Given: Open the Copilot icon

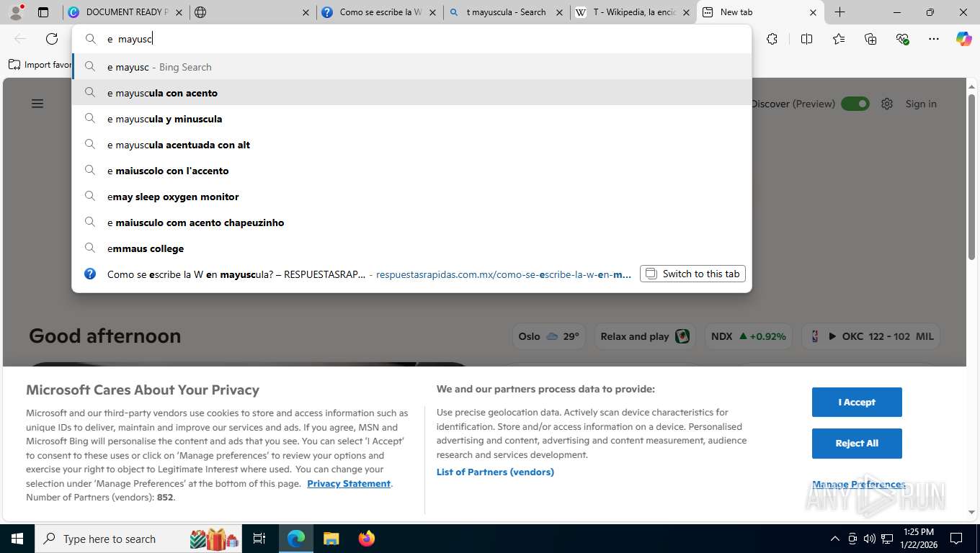Looking at the screenshot, I should (964, 39).
